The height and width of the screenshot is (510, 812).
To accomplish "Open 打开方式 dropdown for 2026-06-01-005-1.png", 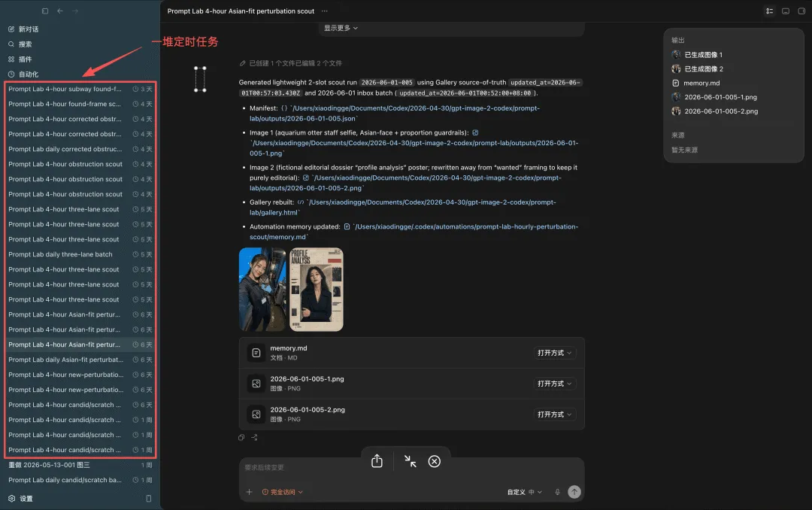I will click(554, 384).
